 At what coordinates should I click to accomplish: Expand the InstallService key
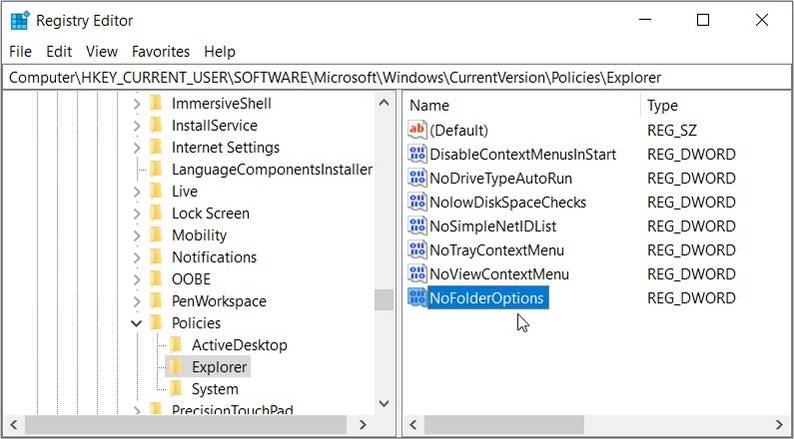(x=137, y=126)
